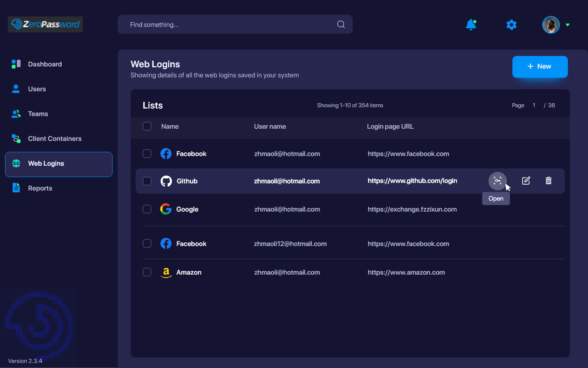Delete the Github login with trash icon
This screenshot has height=368, width=588.
point(549,181)
